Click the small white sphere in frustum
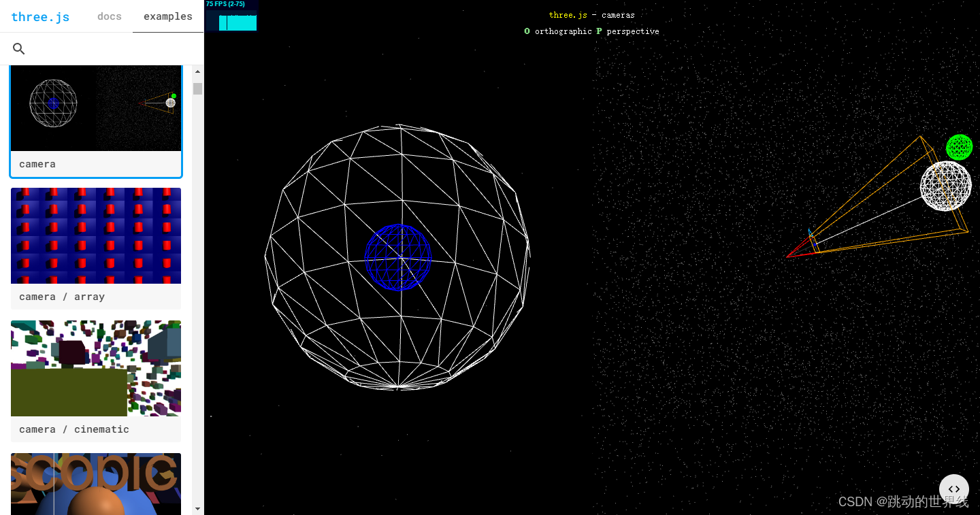The image size is (980, 515). click(946, 186)
